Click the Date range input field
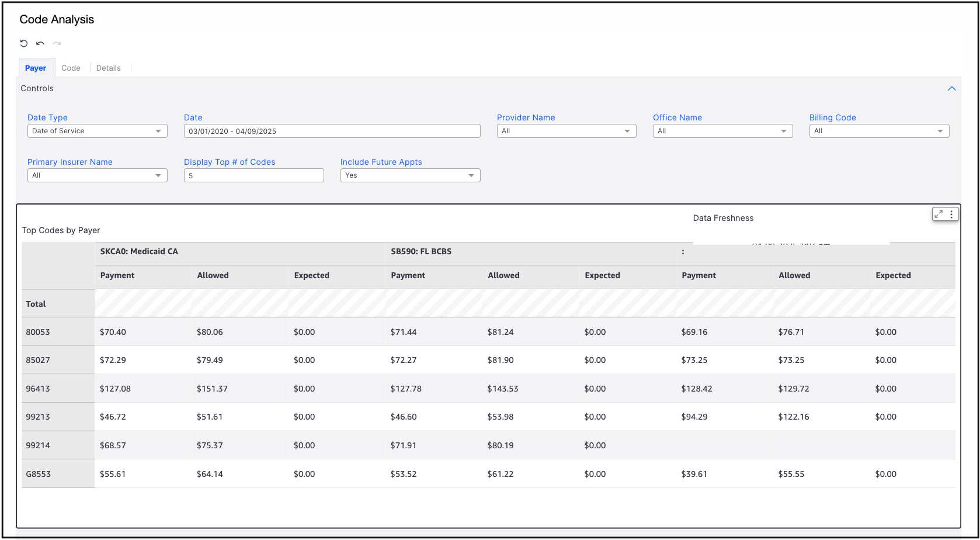 [x=332, y=131]
